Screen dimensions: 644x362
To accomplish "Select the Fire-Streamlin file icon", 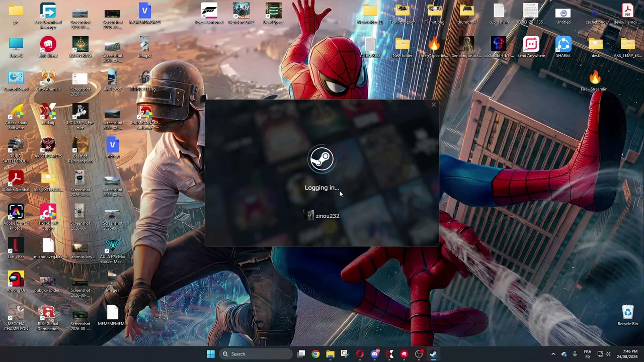I will coord(595,81).
